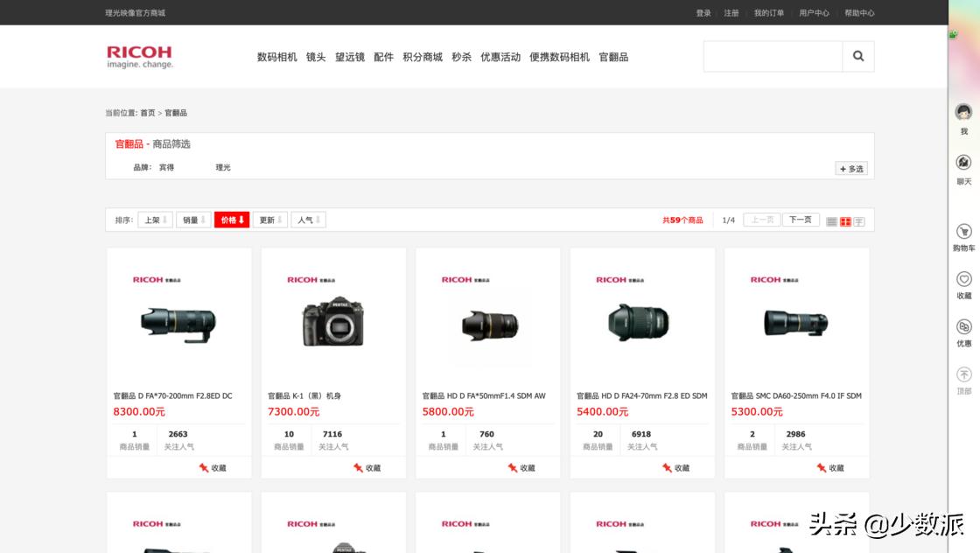Open the 望远镜 menu
The width and height of the screenshot is (980, 553).
(349, 57)
